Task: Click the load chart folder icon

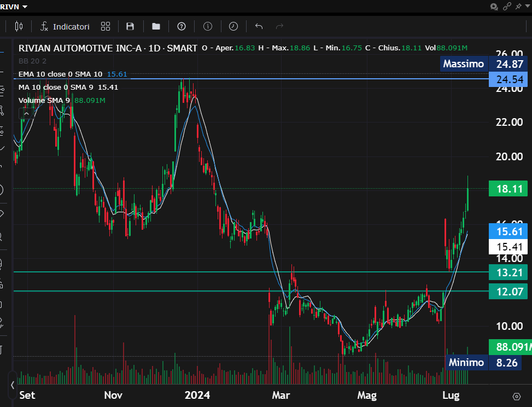Action: [156, 26]
